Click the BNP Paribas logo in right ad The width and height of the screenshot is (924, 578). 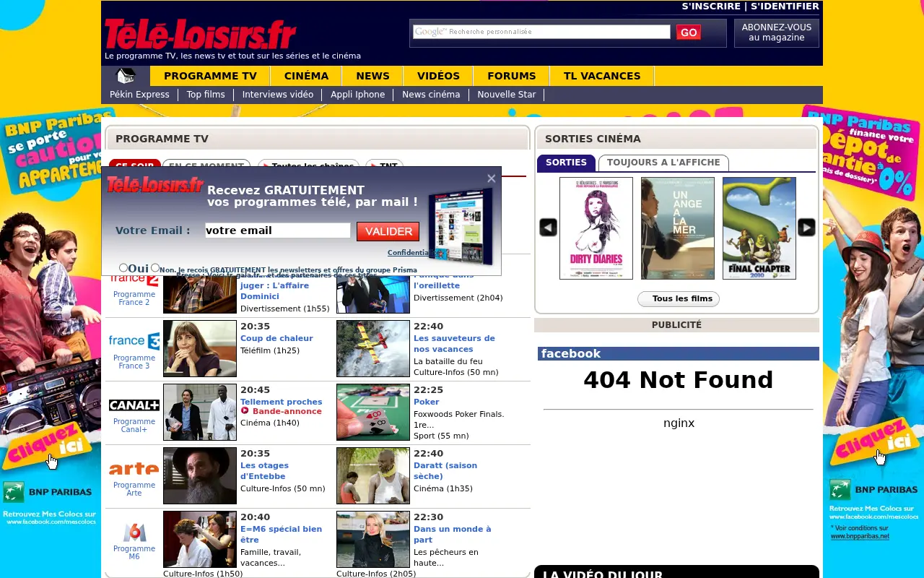pyautogui.click(x=875, y=490)
